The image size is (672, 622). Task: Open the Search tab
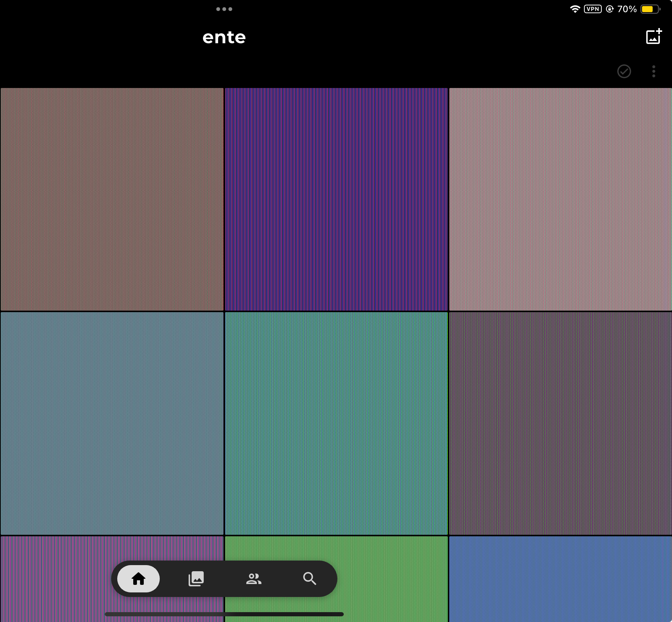[x=310, y=579]
